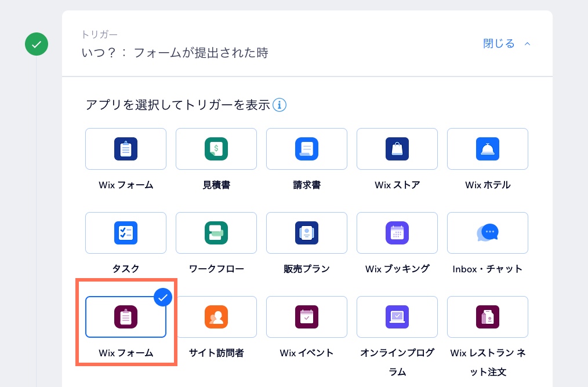Pick the 販売プラン app card
This screenshot has width=588, height=387.
click(307, 233)
